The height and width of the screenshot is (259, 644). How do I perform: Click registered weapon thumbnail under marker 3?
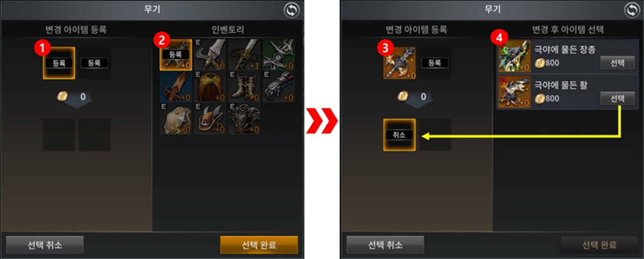399,63
